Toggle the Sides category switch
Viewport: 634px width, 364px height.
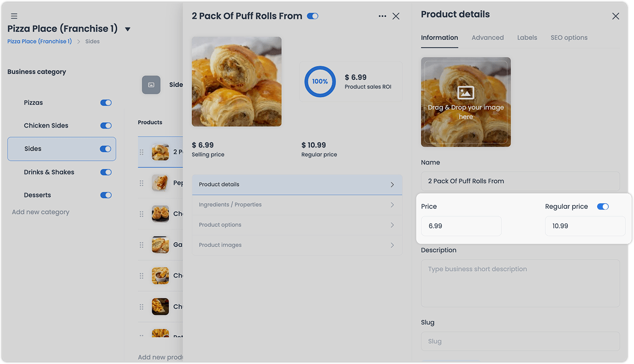tap(105, 149)
